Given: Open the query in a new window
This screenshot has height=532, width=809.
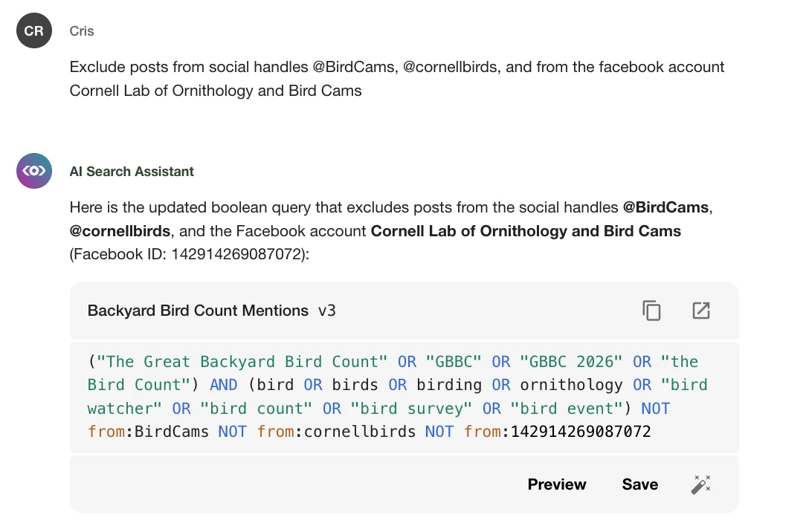Looking at the screenshot, I should click(700, 311).
